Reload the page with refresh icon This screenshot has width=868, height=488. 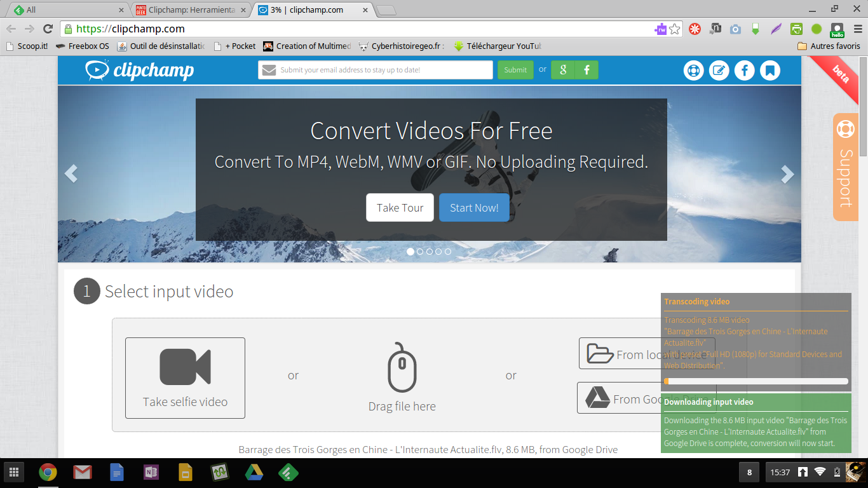point(48,29)
